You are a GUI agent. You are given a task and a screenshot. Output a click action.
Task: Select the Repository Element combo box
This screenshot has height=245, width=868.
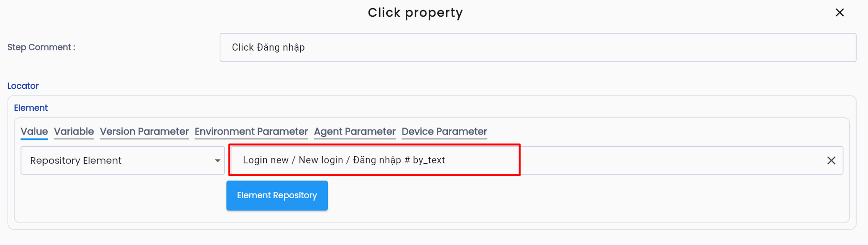[x=123, y=160]
